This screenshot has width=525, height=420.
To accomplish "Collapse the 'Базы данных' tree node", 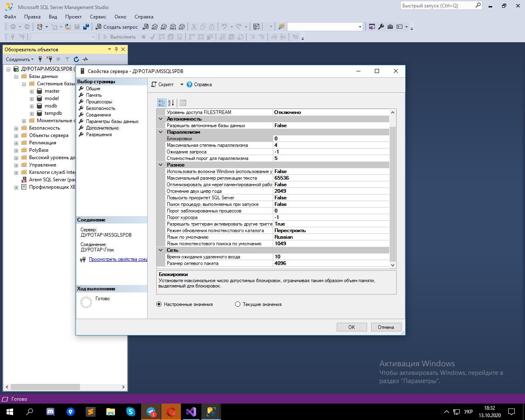I will click(x=16, y=77).
